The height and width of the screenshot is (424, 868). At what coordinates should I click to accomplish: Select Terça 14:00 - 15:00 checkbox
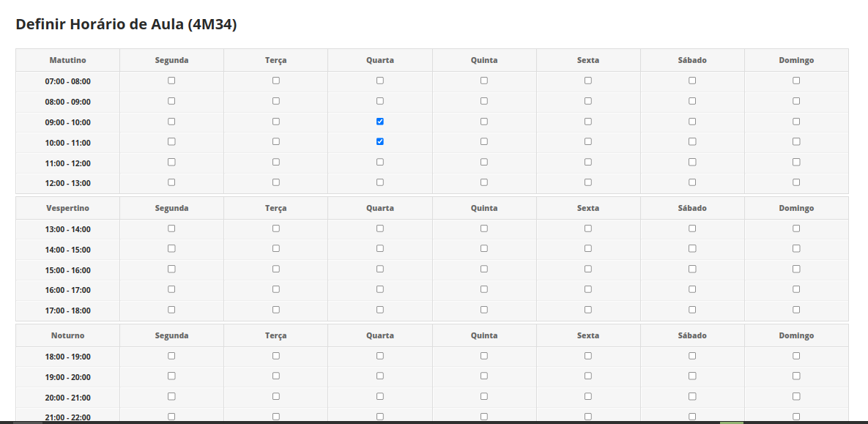pyautogui.click(x=276, y=249)
